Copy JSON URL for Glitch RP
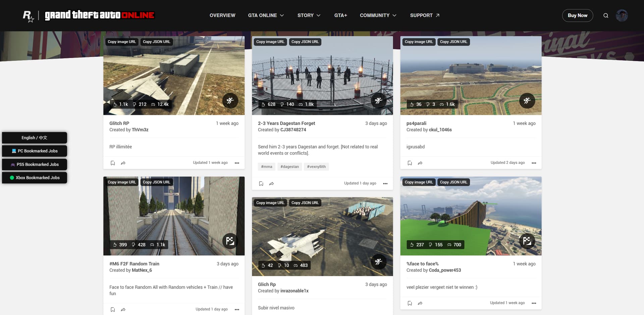 click(156, 42)
